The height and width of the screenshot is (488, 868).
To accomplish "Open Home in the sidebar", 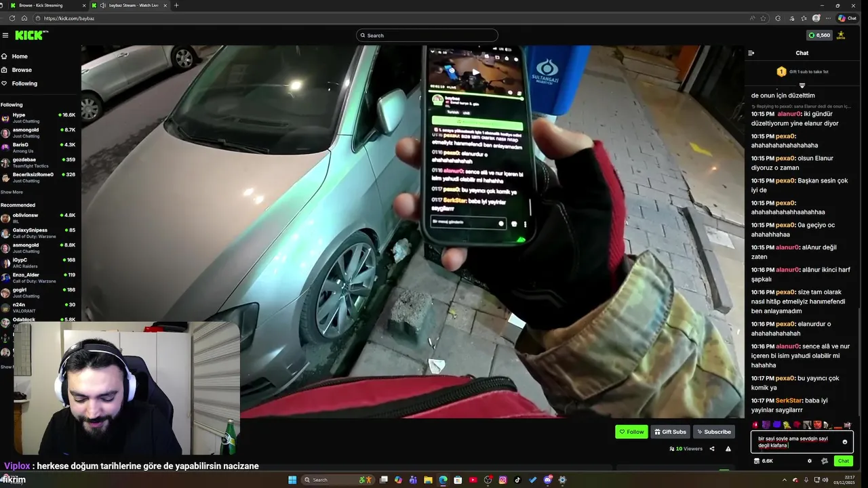I will [20, 56].
